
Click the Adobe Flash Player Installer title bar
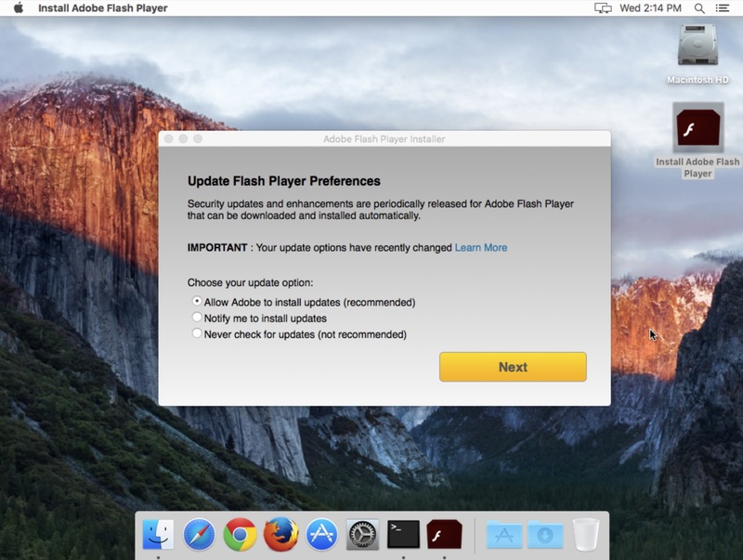coord(385,138)
